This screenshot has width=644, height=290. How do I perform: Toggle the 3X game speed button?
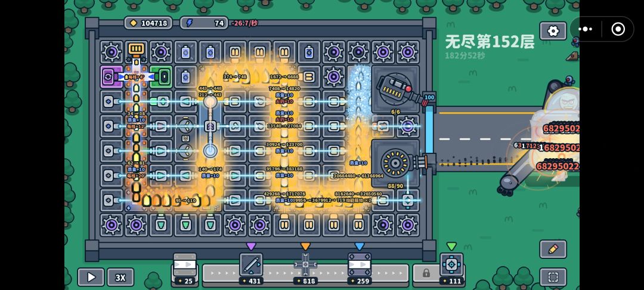pos(120,277)
